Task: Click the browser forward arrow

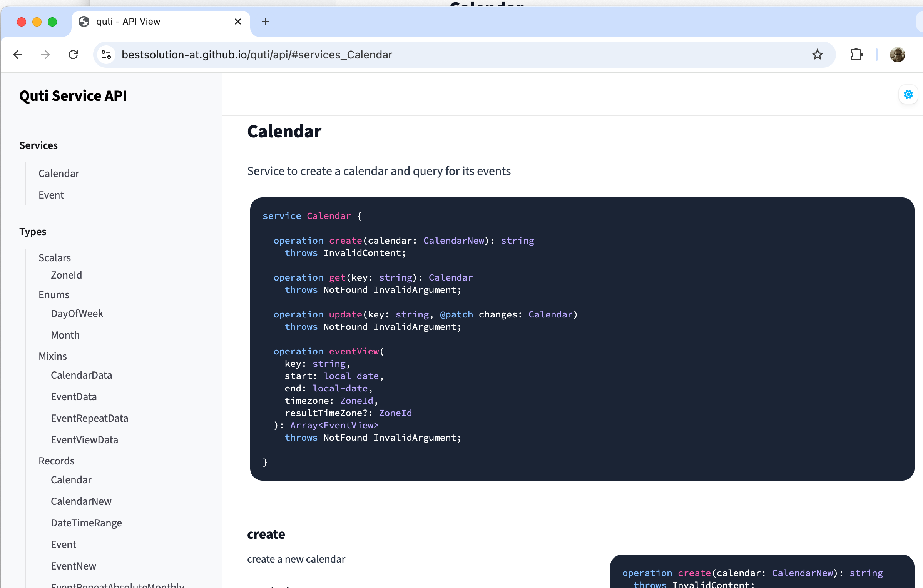Action: click(45, 55)
